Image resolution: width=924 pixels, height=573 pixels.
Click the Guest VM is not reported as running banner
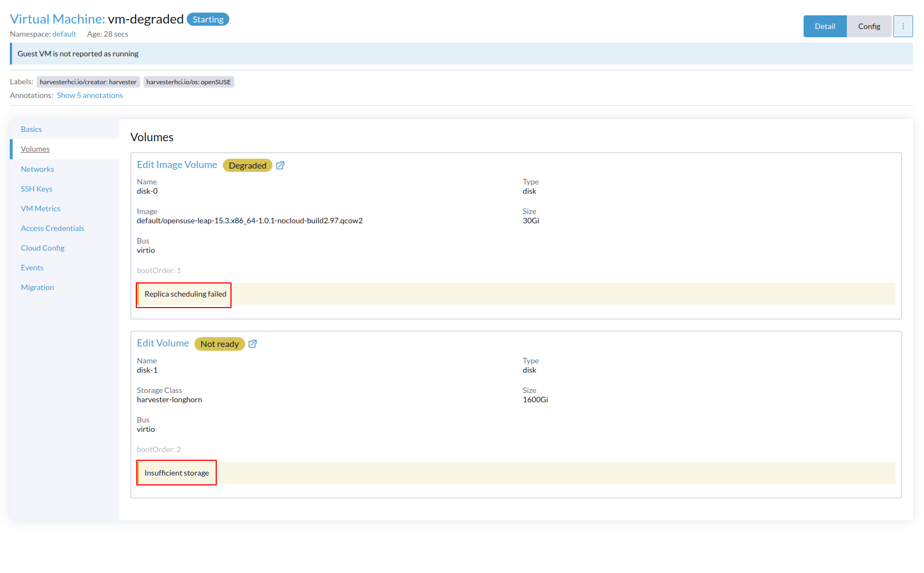pos(461,54)
